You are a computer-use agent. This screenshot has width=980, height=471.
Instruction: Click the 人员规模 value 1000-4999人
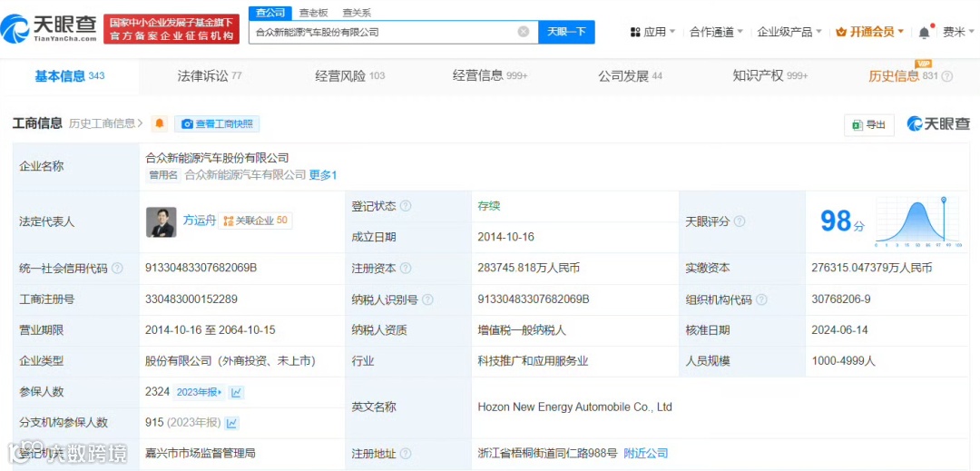coord(842,361)
